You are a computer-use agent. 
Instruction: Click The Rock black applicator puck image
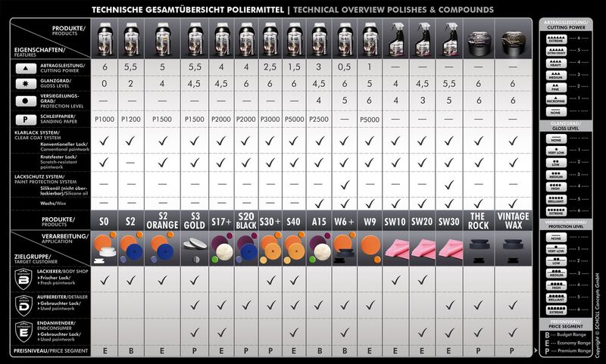tap(478, 245)
